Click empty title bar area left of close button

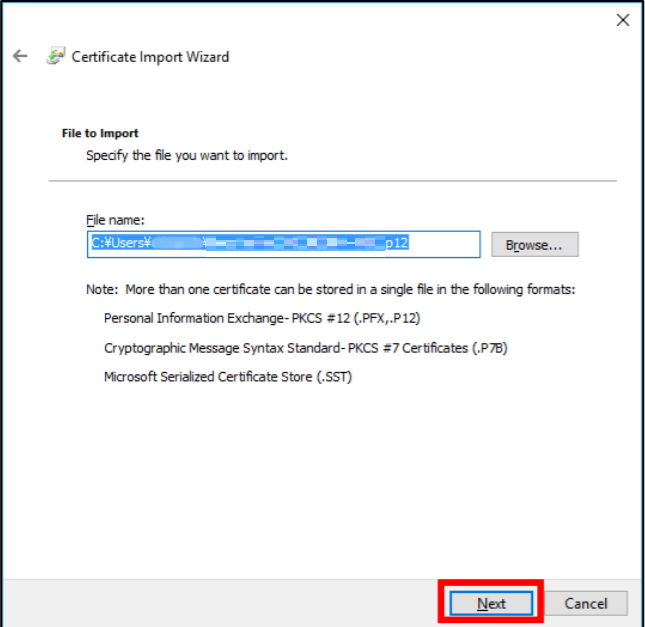point(400,20)
